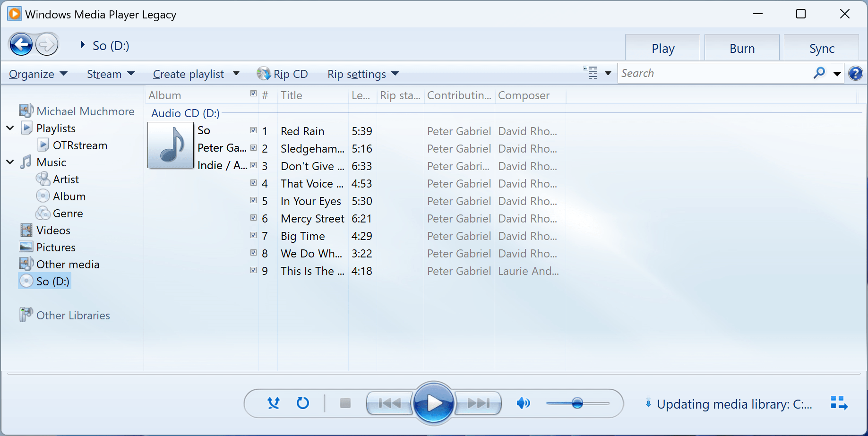Uncheck track 7 Big Time
868x436 pixels.
[x=254, y=235]
